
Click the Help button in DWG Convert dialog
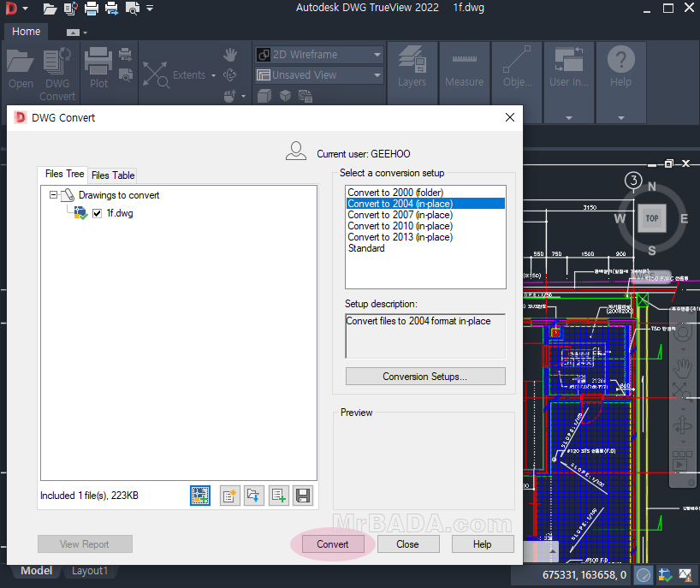click(482, 544)
